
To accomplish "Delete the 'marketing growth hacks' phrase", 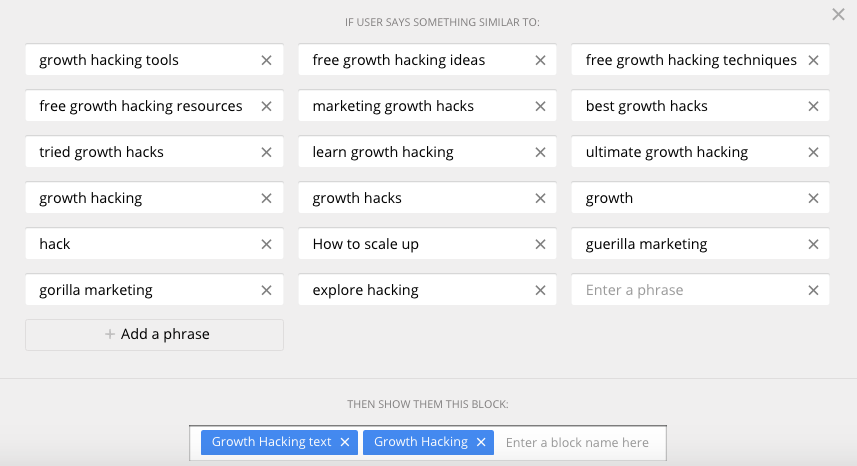I will (x=540, y=106).
